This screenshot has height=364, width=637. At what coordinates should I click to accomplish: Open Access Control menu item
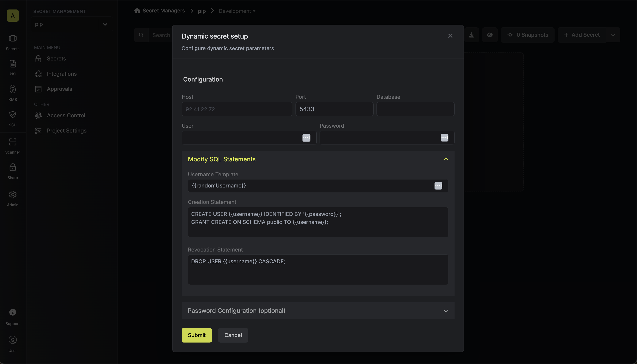coord(66,115)
